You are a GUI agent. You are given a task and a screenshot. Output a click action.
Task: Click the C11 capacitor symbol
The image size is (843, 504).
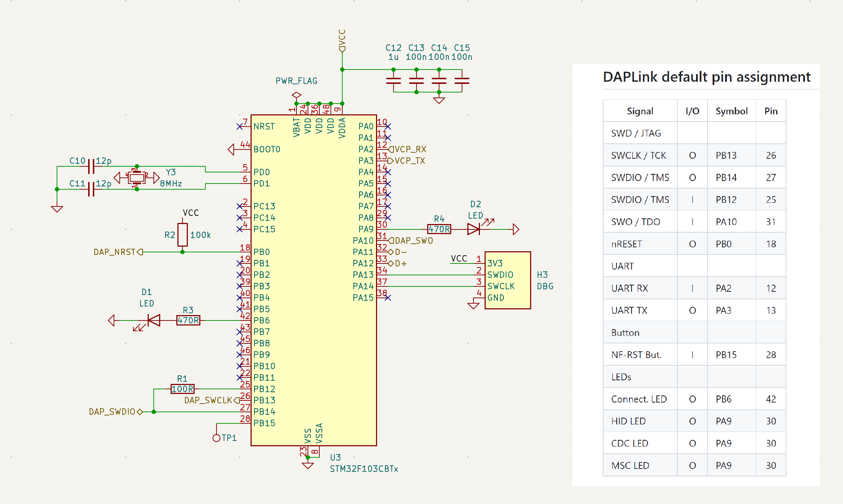[91, 189]
